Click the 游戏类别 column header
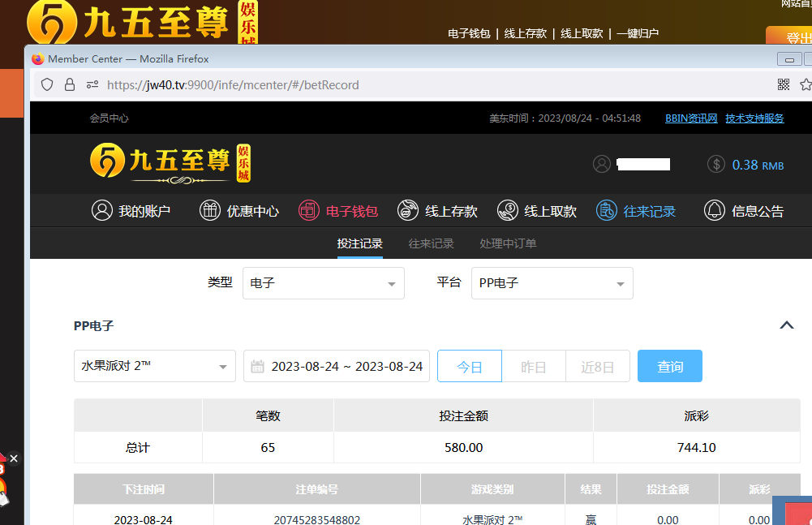This screenshot has height=525, width=812. [492, 489]
